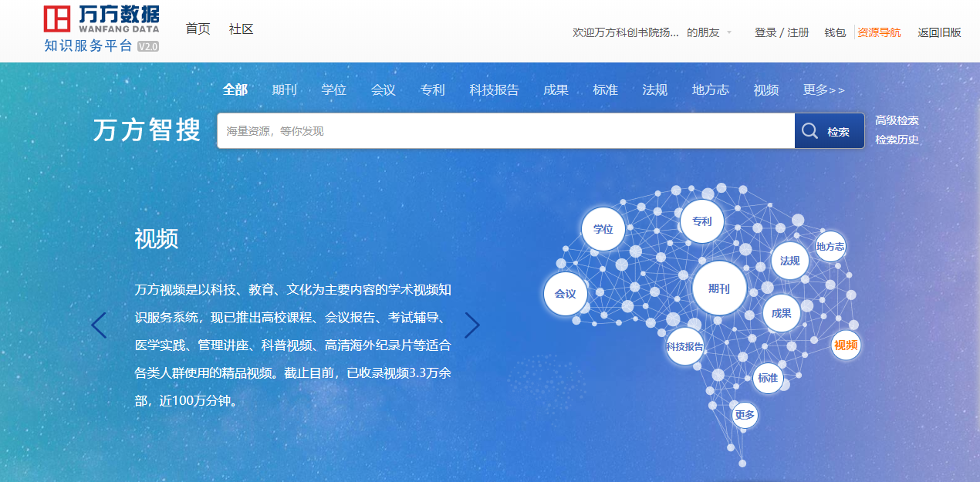Focus the 海量资源 search input field
The height and width of the screenshot is (482, 980).
(505, 131)
